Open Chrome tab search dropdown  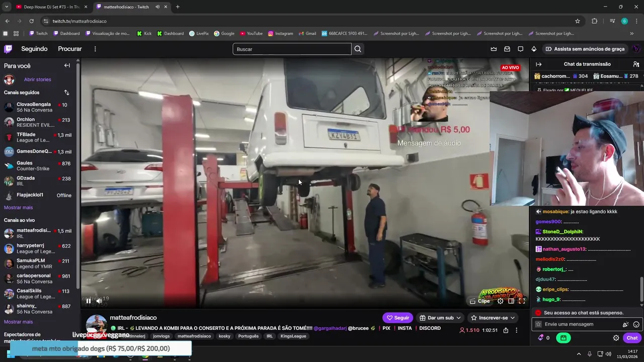(x=6, y=7)
